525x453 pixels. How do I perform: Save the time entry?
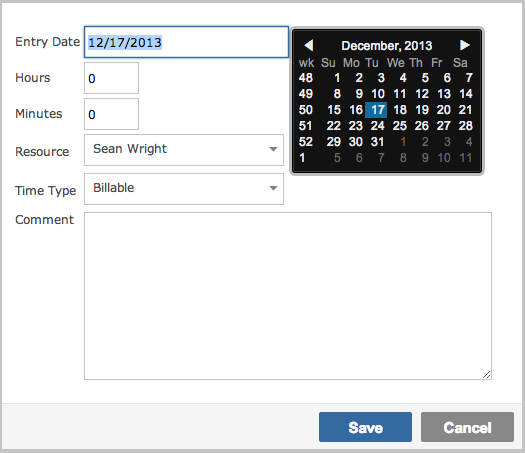(365, 427)
